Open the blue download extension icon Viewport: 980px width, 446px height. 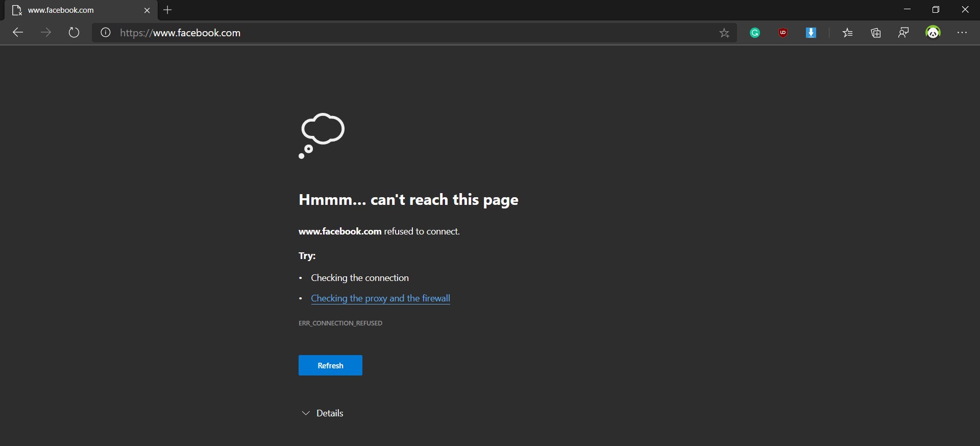click(811, 33)
